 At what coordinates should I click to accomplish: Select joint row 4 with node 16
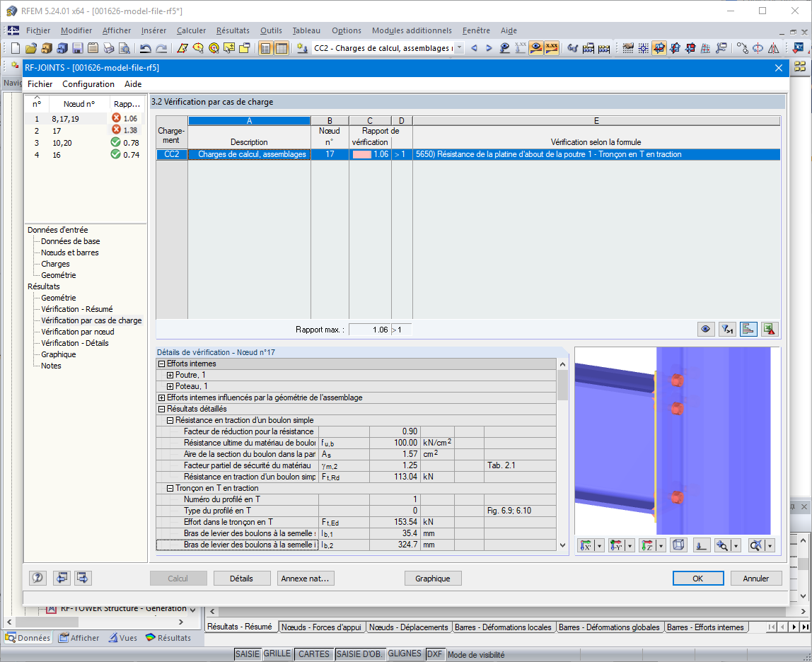point(86,154)
